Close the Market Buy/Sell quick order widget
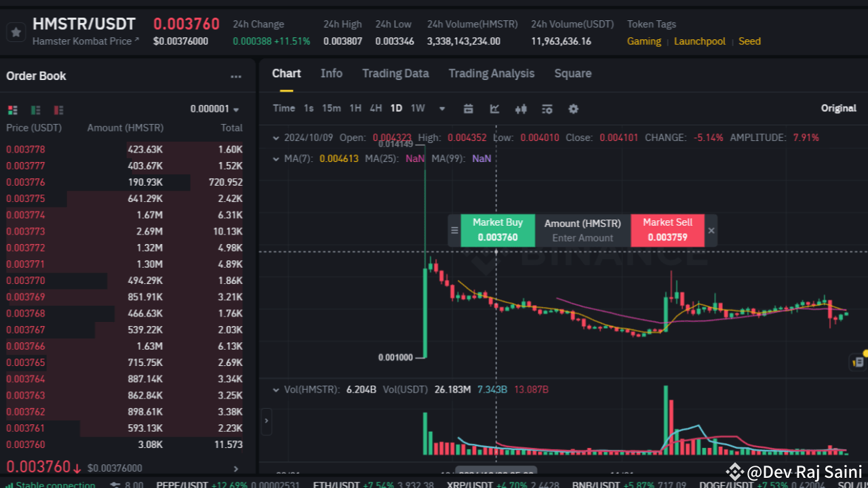The height and width of the screenshot is (488, 868). tap(711, 230)
